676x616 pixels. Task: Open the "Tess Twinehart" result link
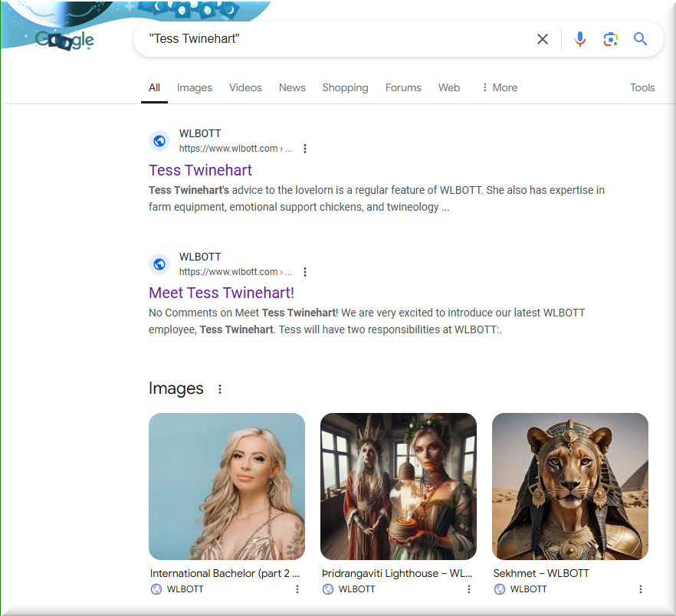tap(200, 170)
